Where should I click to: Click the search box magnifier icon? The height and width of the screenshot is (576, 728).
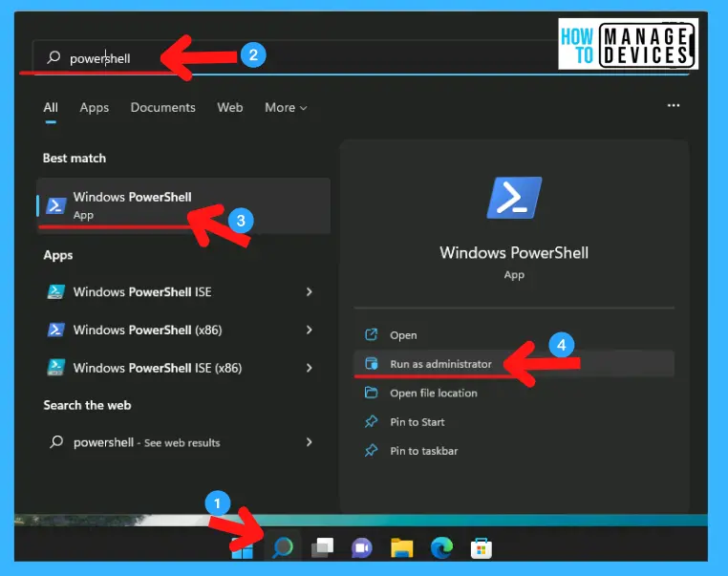(54, 57)
